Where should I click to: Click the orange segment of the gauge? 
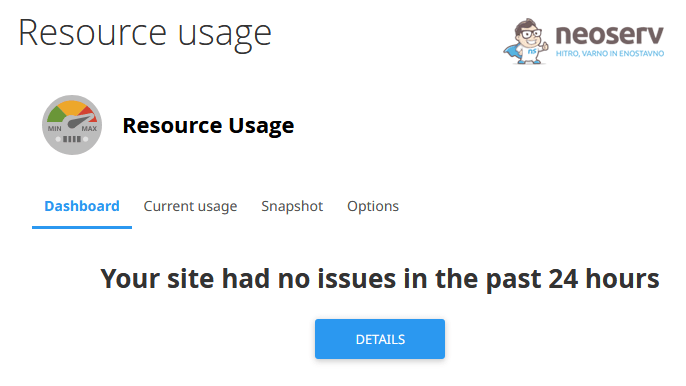click(72, 108)
